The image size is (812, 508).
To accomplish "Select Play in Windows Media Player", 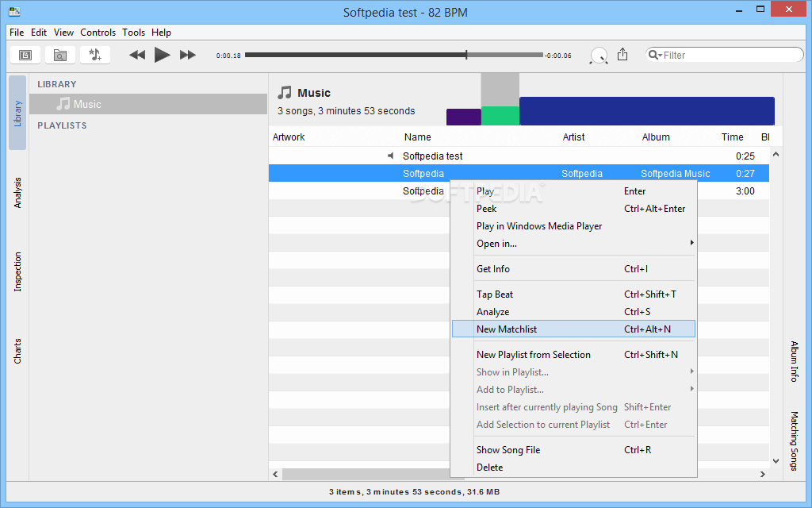I will click(573, 226).
